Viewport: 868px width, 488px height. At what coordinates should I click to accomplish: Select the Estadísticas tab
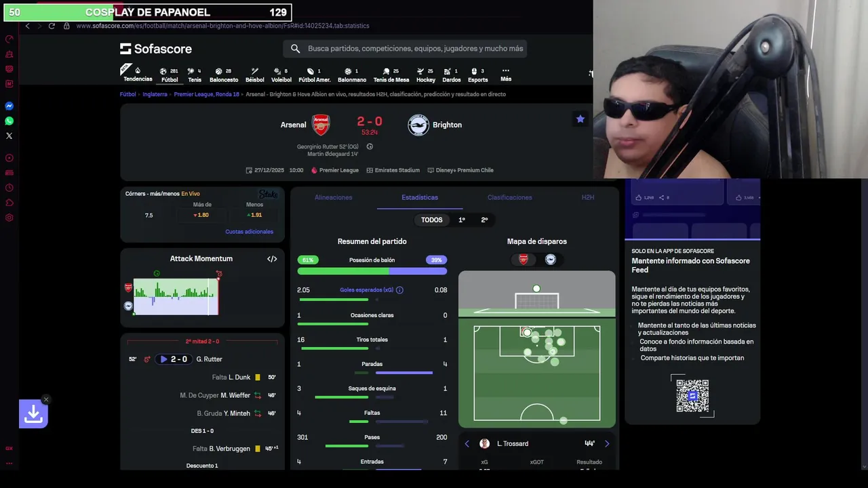point(420,197)
